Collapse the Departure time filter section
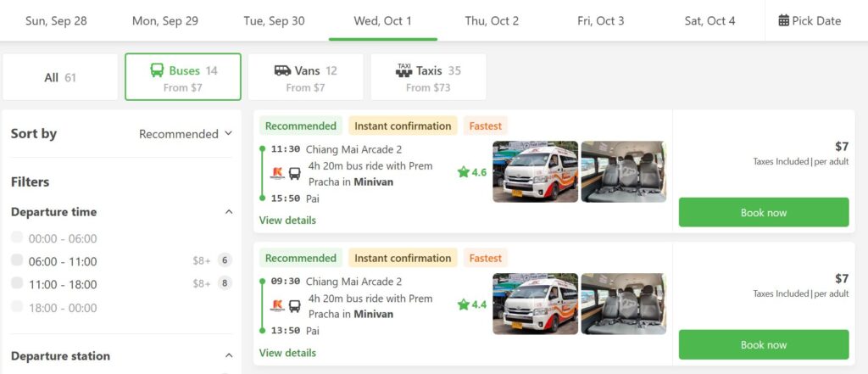Image resolution: width=868 pixels, height=374 pixels. (229, 212)
